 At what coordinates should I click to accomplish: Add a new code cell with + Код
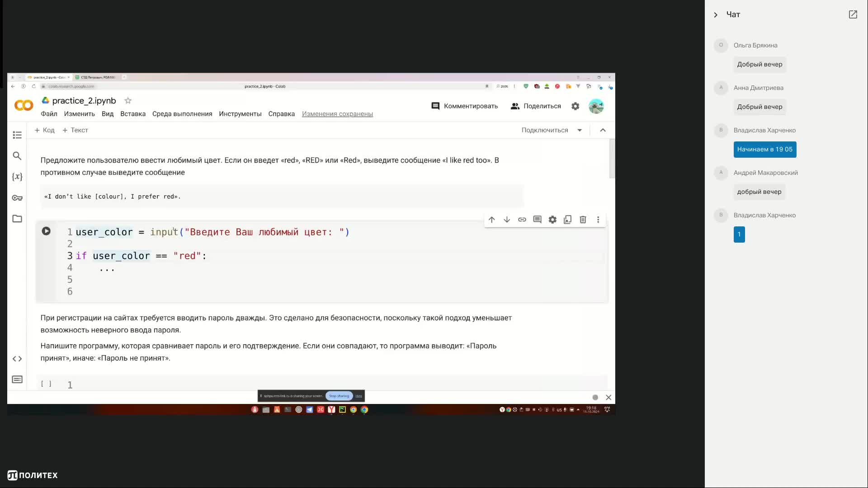[x=44, y=130]
